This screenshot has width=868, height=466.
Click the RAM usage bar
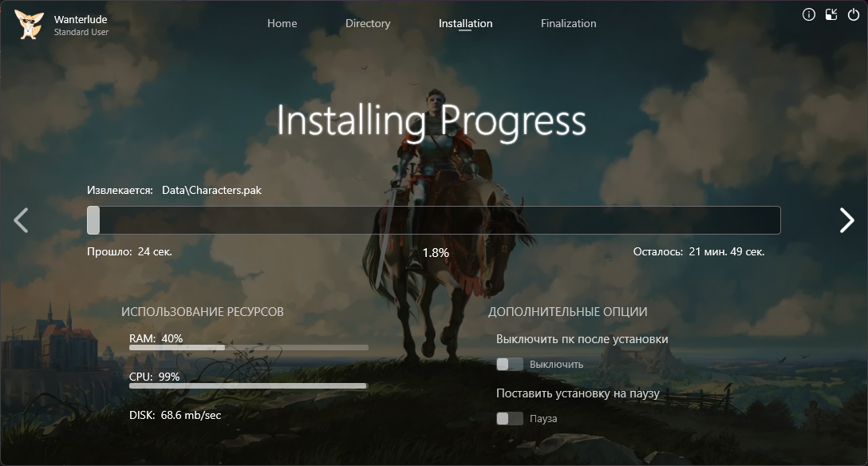(x=248, y=348)
